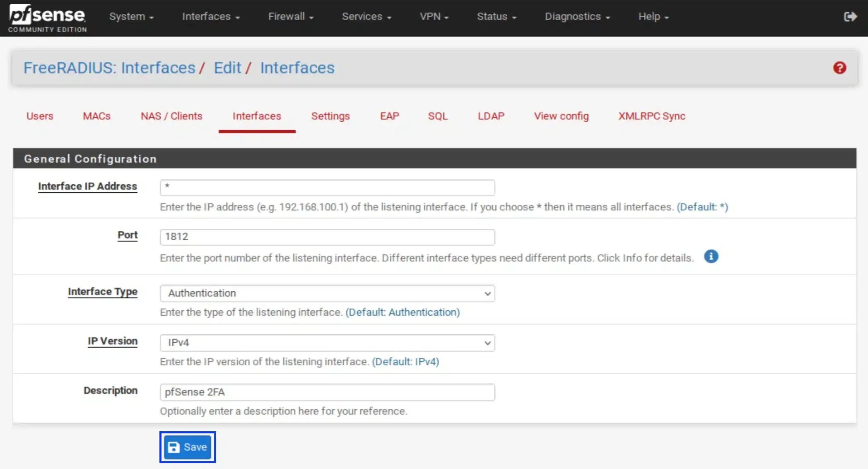Click the View config tab
Viewport: 868px width, 469px height.
click(x=561, y=116)
